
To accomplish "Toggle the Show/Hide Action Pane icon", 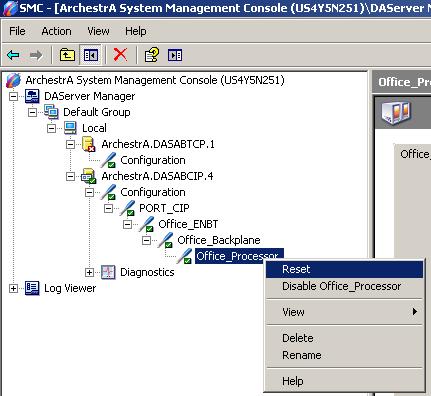I will (175, 55).
